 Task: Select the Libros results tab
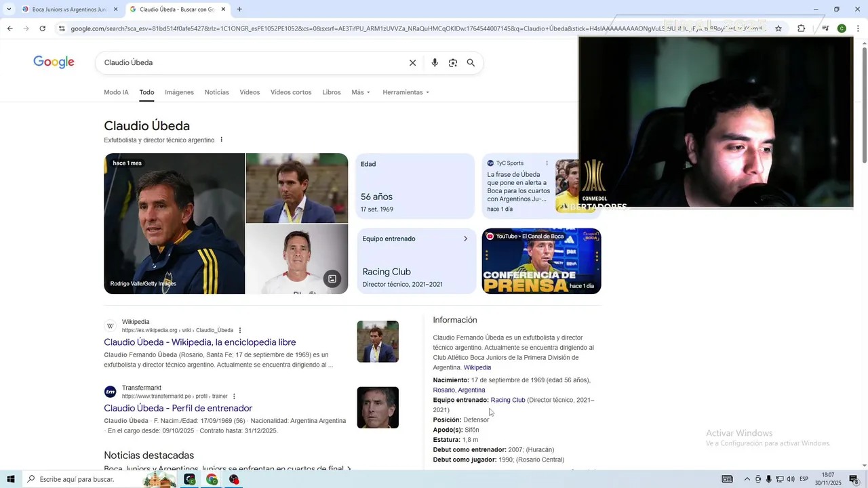(x=332, y=92)
